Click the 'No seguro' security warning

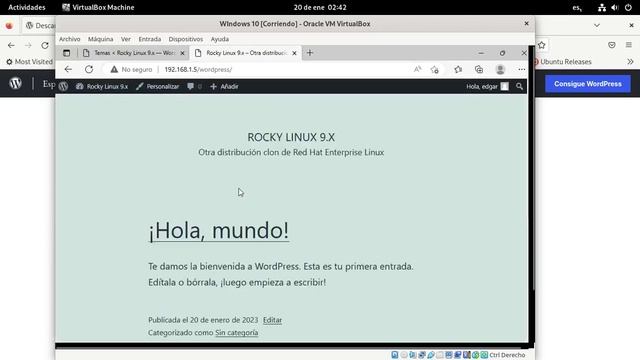(x=131, y=69)
